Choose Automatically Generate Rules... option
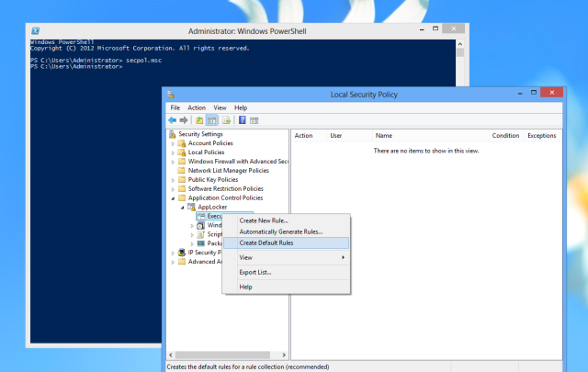This screenshot has height=372, width=588. click(x=286, y=231)
